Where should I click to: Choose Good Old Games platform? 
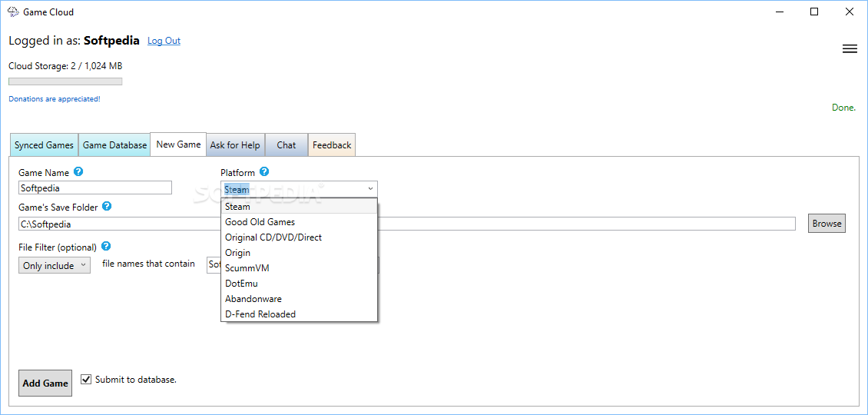click(x=299, y=221)
